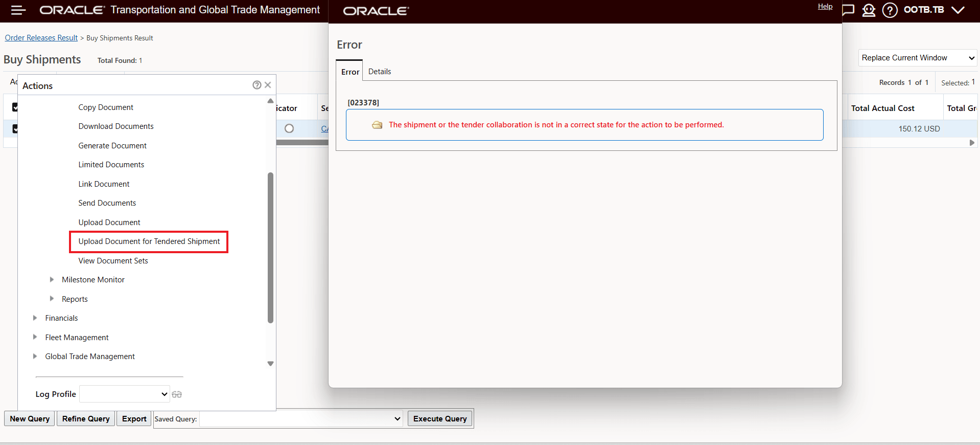
Task: Click the Global Trade Management label
Action: pos(90,357)
